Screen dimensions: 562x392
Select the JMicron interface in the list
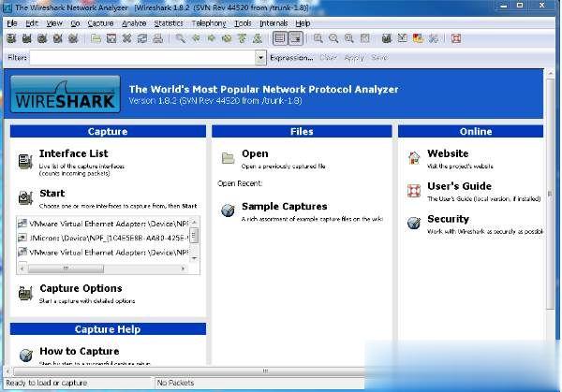102,238
